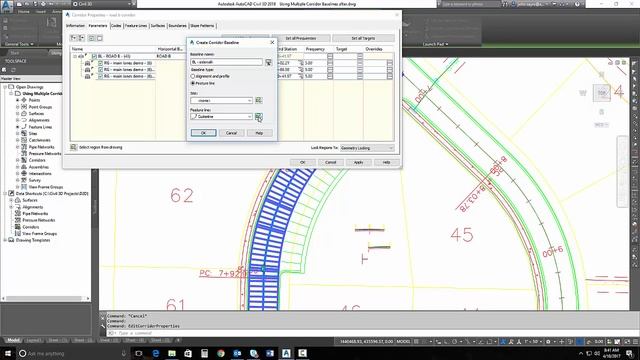Click Select region from drawing icon
The height and width of the screenshot is (360, 640).
point(73,147)
